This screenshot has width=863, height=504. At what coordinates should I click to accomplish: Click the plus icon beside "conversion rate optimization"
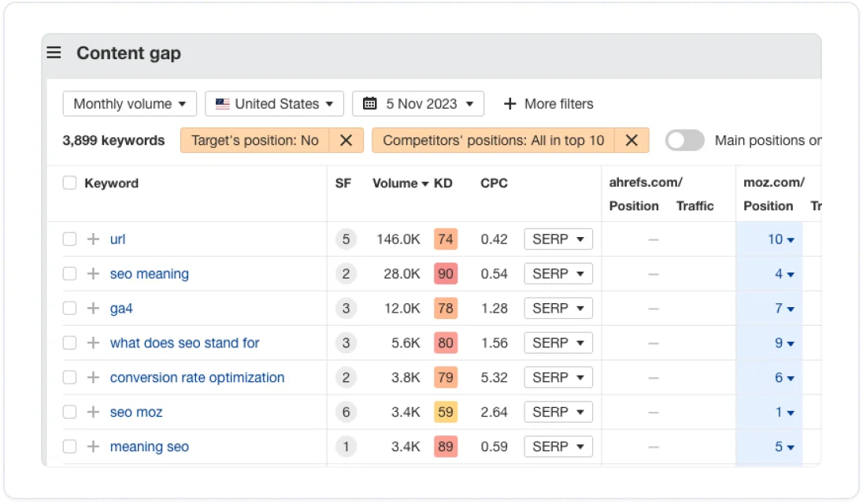pyautogui.click(x=93, y=377)
